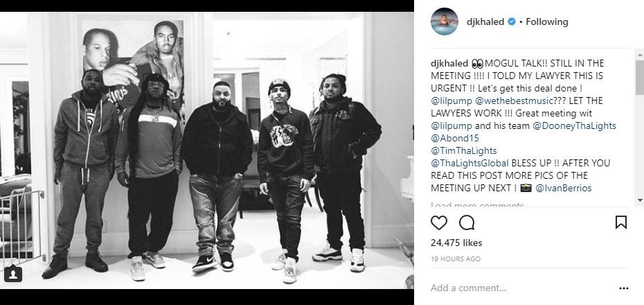
Task: Toggle the Following status button
Action: pos(546,21)
